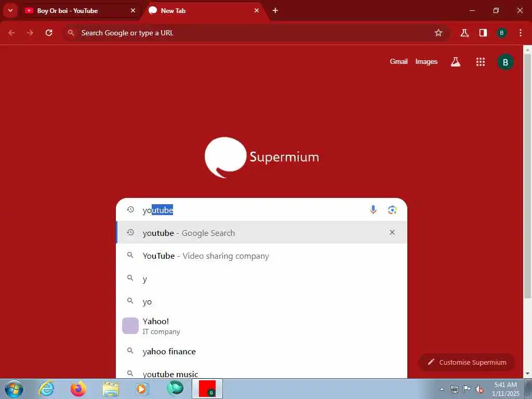The image size is (532, 399).
Task: Open Search Labs flask icon on page
Action: [x=455, y=62]
